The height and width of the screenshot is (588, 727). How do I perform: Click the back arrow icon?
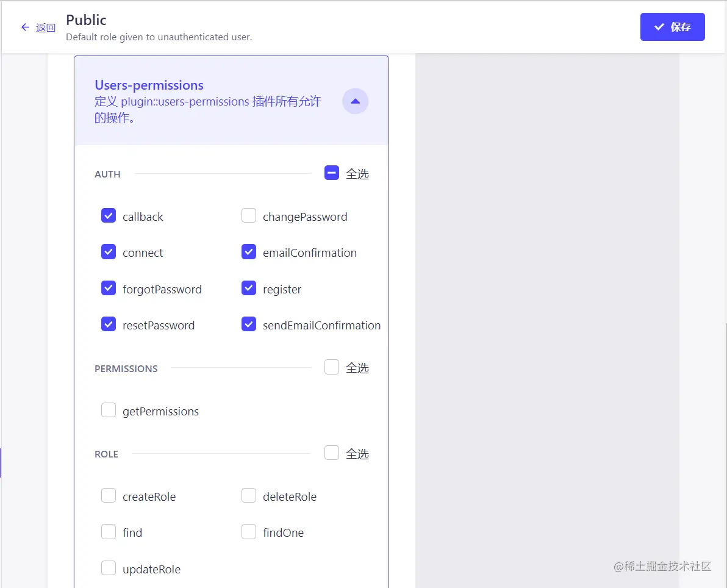(26, 27)
